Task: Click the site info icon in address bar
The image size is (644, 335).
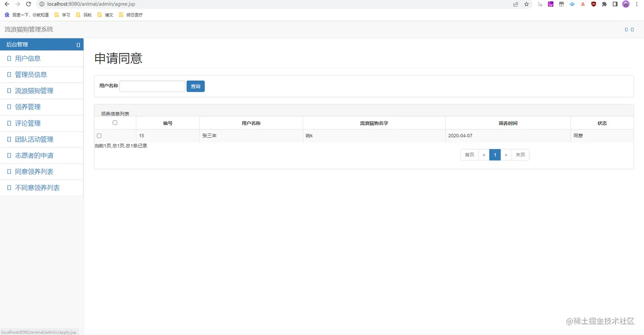Action: click(42, 4)
